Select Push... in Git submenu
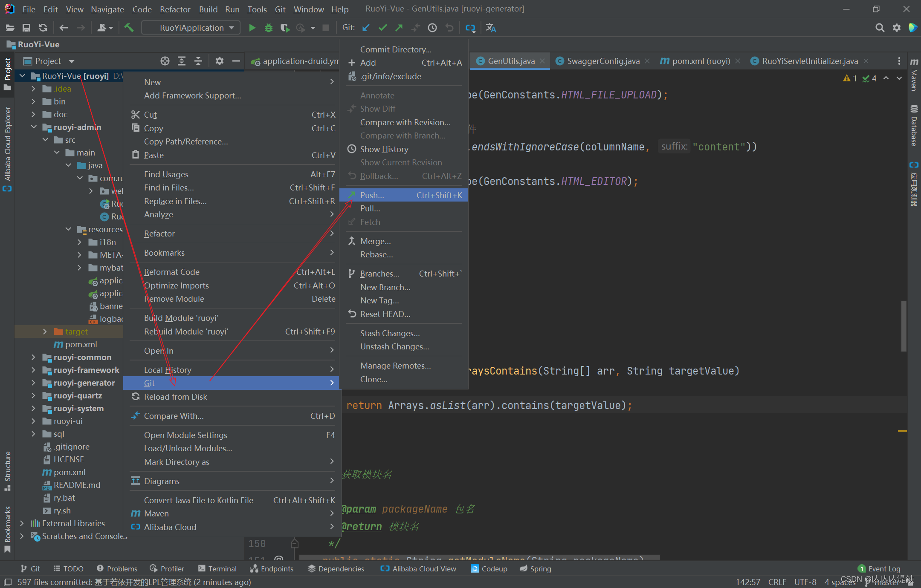921x588 pixels. coord(372,195)
